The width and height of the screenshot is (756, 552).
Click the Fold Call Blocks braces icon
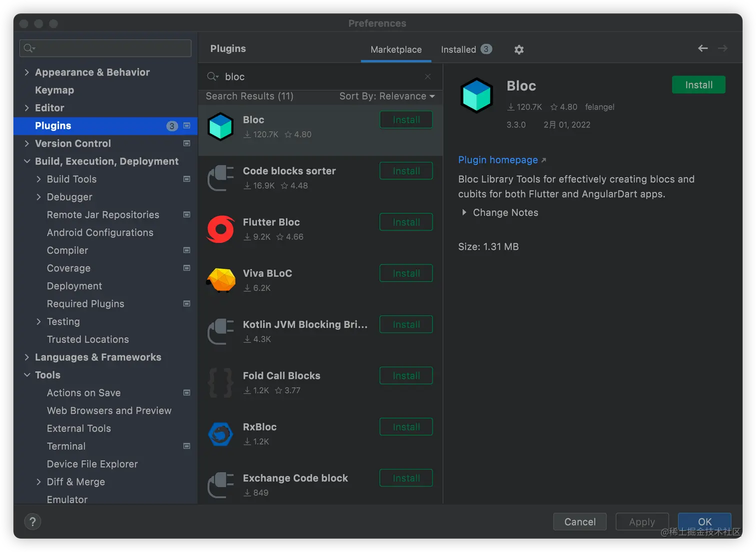point(220,383)
